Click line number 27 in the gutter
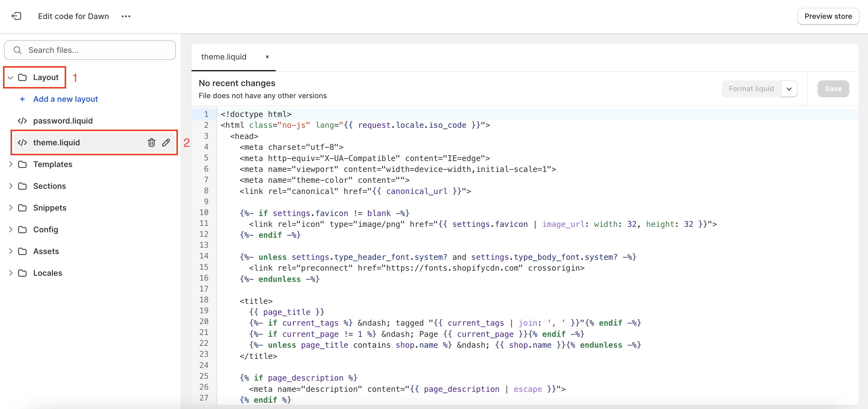 pyautogui.click(x=204, y=398)
